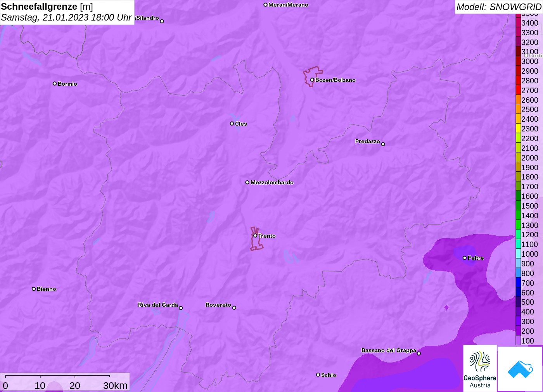Screen dimensions: 543x392
Task: Click the Rovereto marker dot
Action: click(x=234, y=308)
